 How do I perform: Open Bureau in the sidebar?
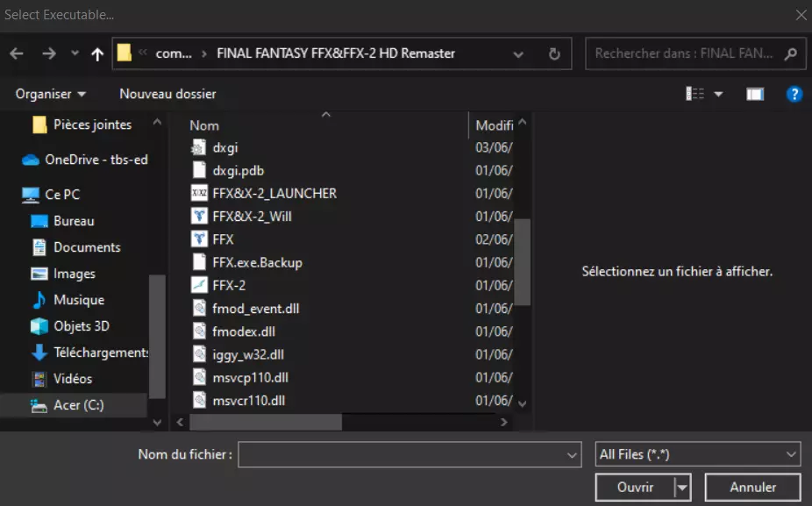coord(63,221)
